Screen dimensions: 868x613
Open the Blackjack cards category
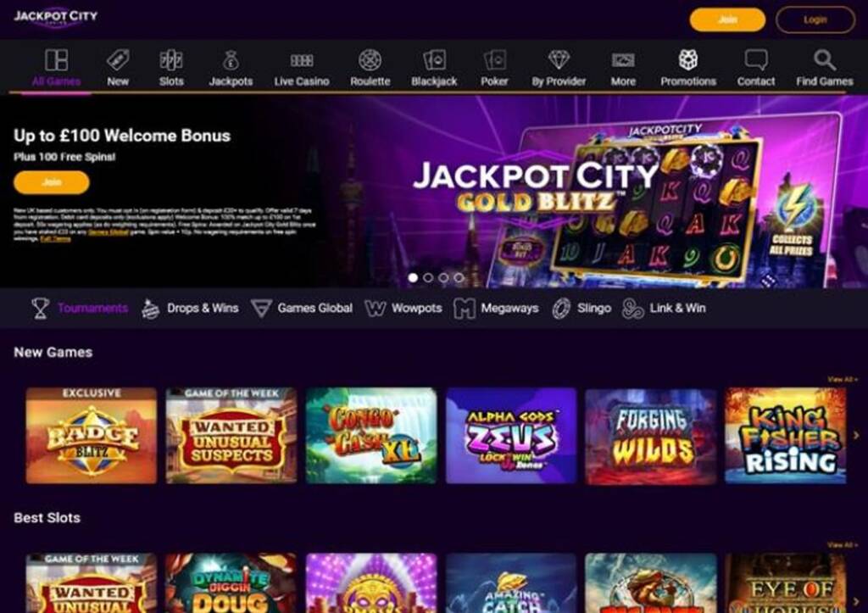click(x=434, y=60)
